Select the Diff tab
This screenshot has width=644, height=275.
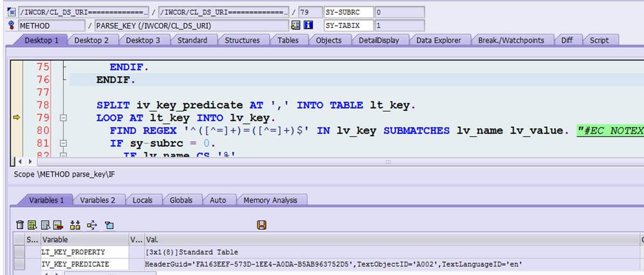point(567,40)
